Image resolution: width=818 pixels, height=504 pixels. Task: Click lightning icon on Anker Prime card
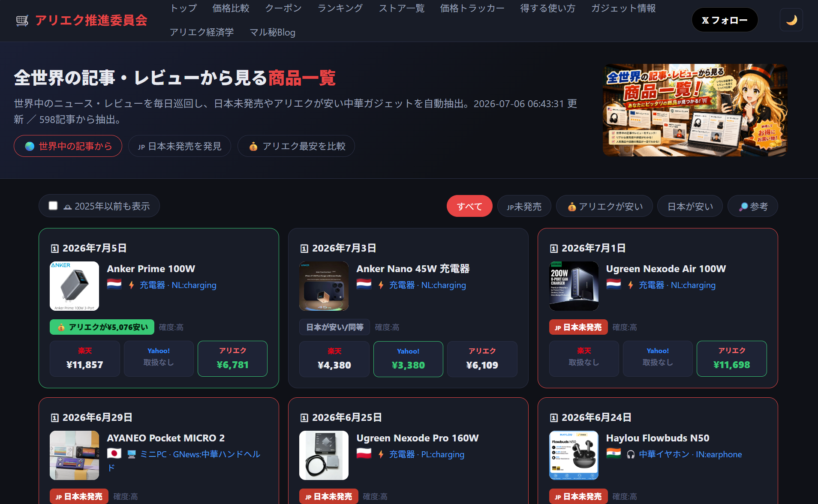131,285
